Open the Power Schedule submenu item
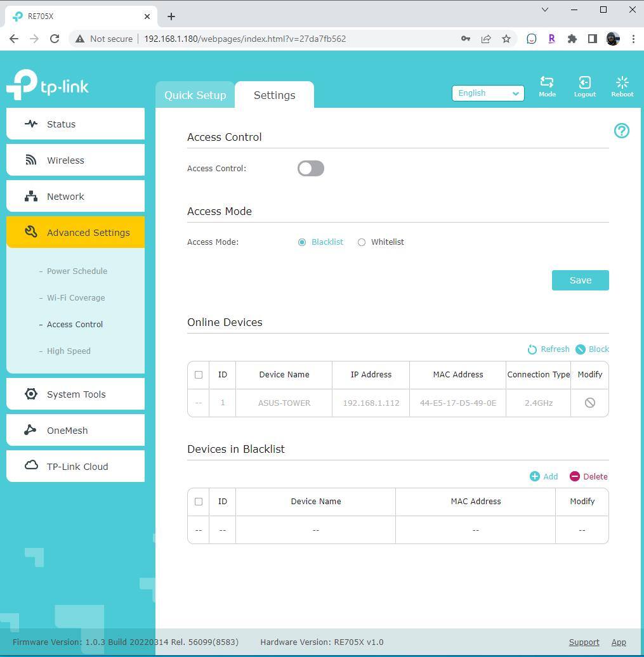The width and height of the screenshot is (644, 657). [77, 271]
